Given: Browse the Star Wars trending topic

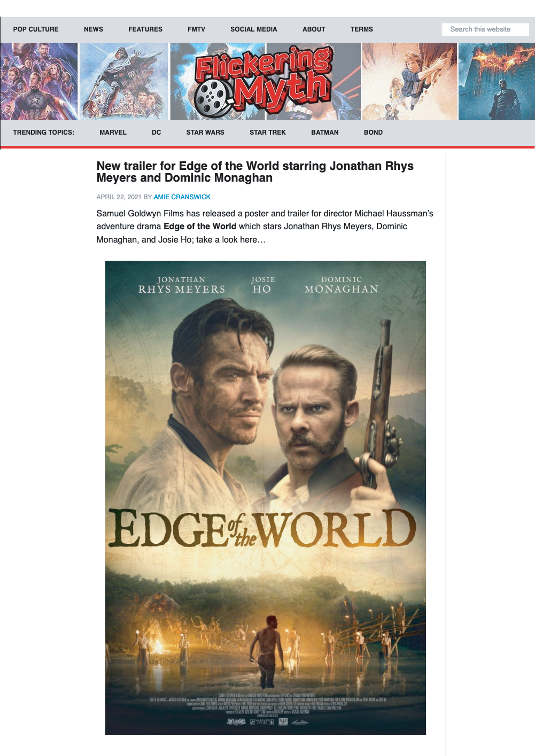Looking at the screenshot, I should (205, 133).
